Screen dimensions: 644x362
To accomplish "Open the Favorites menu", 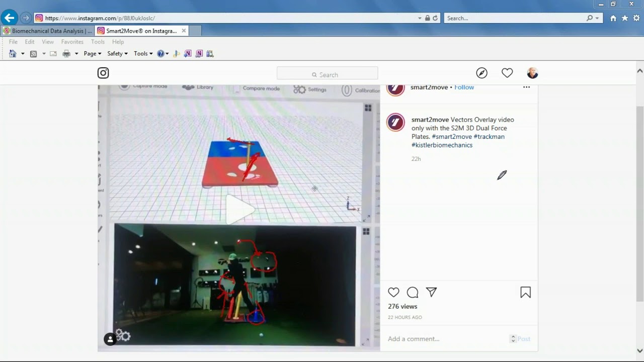I will coord(72,42).
